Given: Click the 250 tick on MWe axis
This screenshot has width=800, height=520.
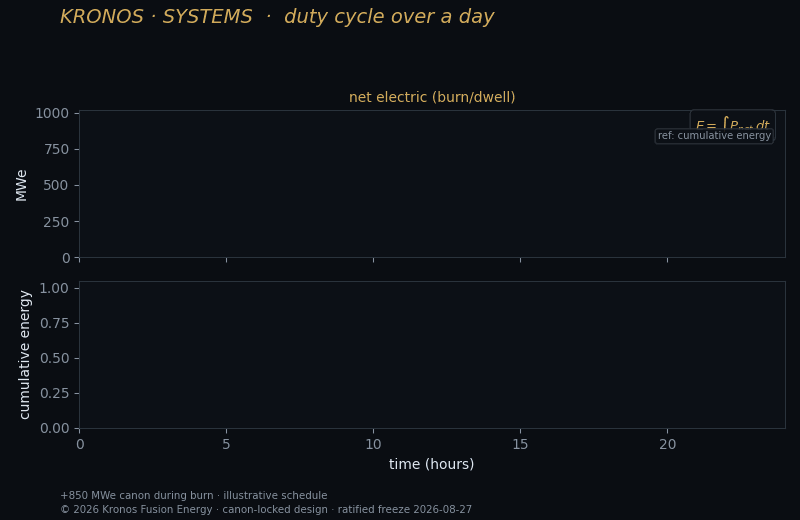Looking at the screenshot, I should tap(56, 222).
